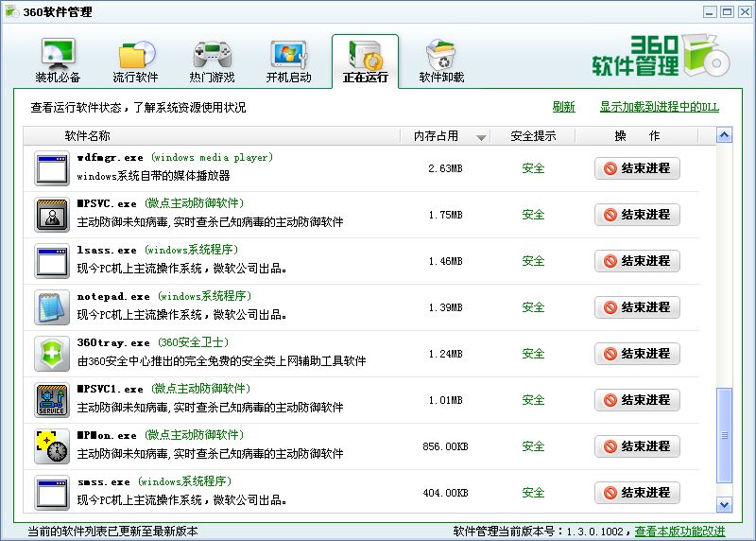Click 安全 status in the 360tray.exe row
Screen dimensions: 756x541
pos(533,354)
